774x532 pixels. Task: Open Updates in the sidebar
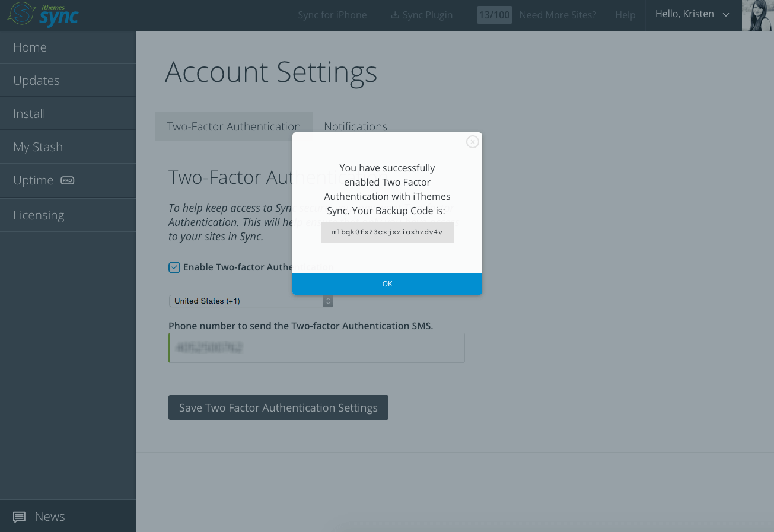(68, 81)
